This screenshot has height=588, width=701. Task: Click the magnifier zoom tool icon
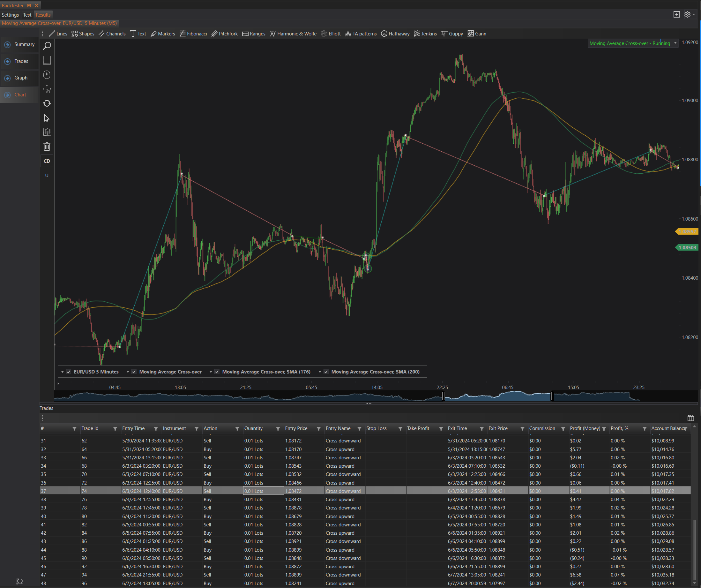coord(47,46)
